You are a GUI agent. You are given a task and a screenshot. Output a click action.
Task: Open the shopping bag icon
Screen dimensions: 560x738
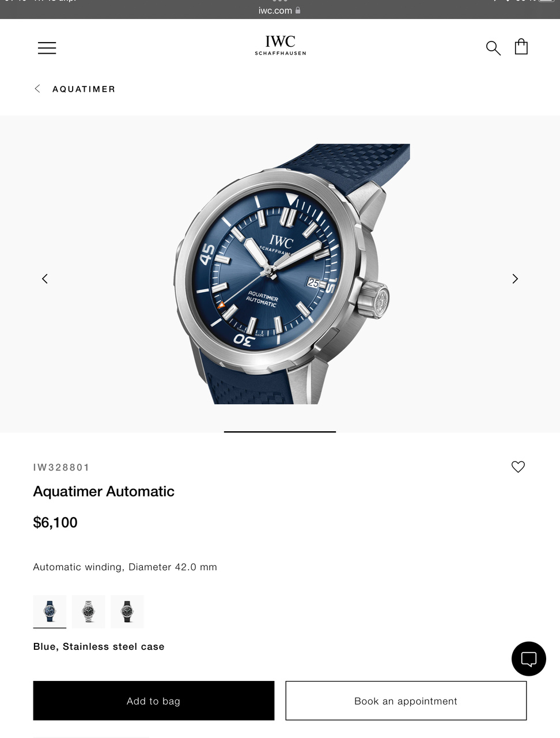[x=521, y=47]
